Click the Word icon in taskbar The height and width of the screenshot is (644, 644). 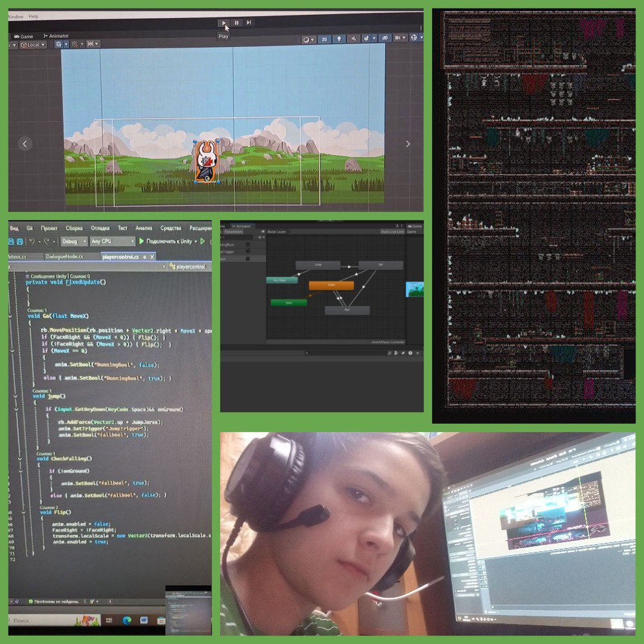click(x=144, y=620)
